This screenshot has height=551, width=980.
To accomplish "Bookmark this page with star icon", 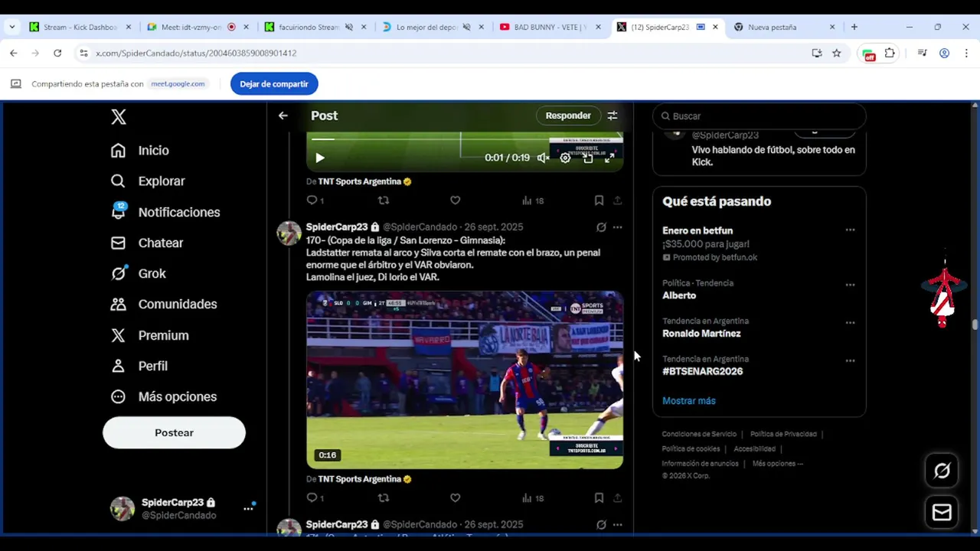I will [x=837, y=53].
